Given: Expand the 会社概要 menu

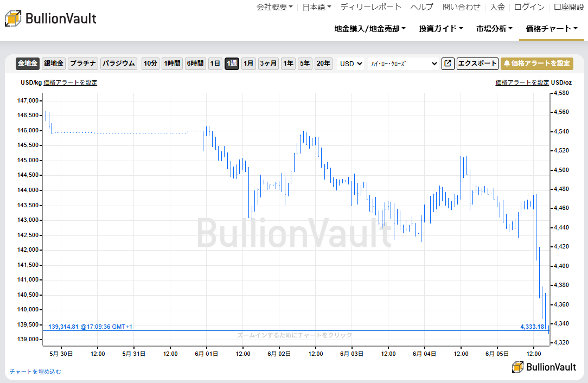Looking at the screenshot, I should (x=274, y=7).
